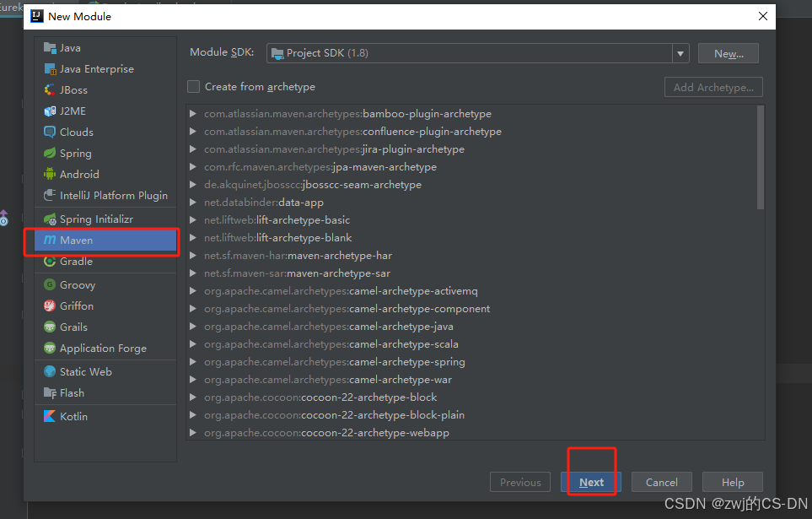Pick Gradle in the module list
Image resolution: width=812 pixels, height=519 pixels.
click(x=105, y=262)
